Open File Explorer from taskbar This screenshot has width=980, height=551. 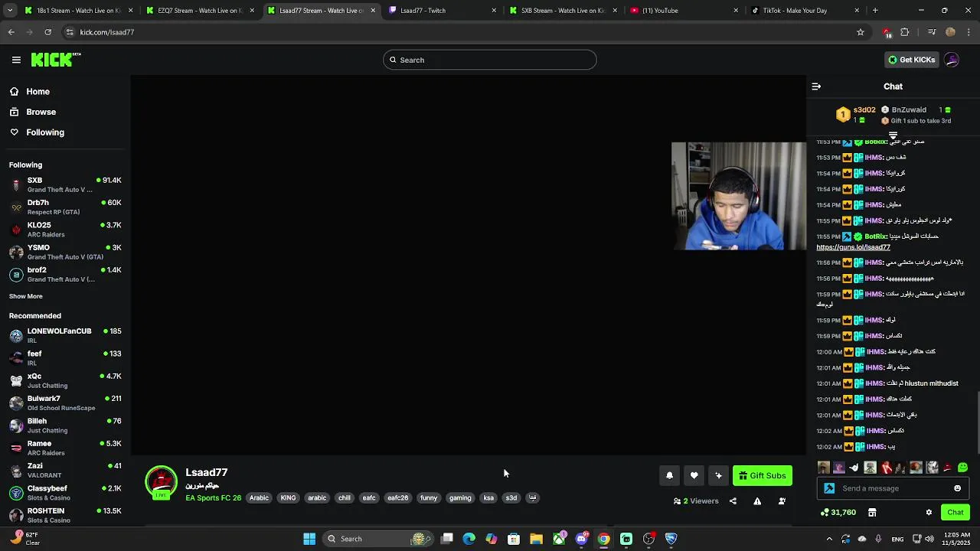(536, 539)
